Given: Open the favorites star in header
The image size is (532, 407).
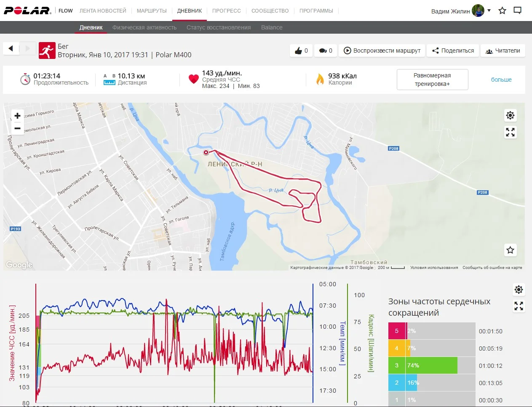Looking at the screenshot, I should (x=502, y=11).
